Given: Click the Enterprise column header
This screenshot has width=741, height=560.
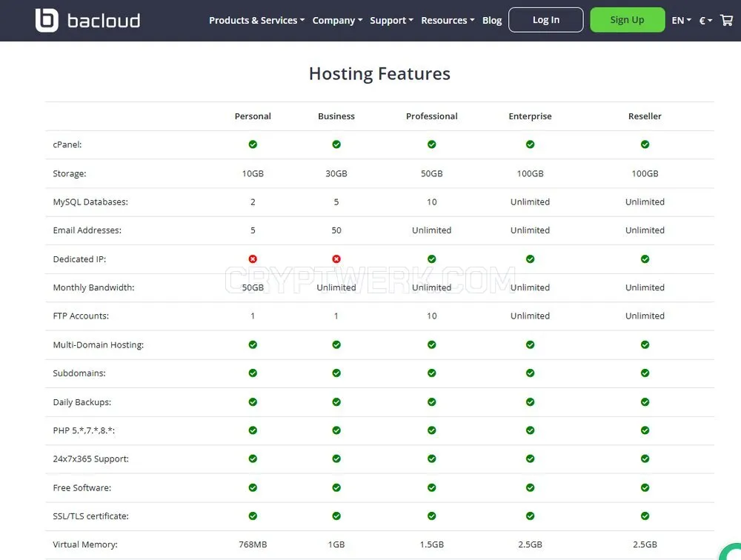Looking at the screenshot, I should (x=530, y=116).
